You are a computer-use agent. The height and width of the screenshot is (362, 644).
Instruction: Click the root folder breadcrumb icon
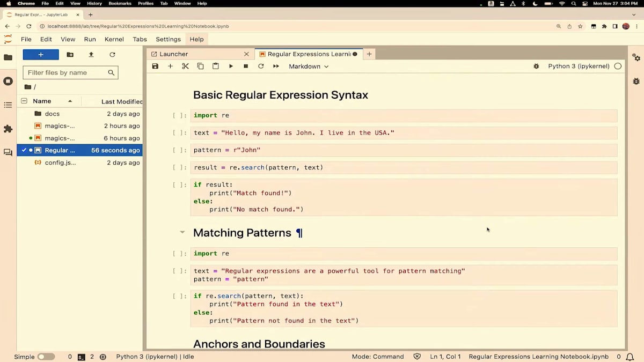click(x=28, y=87)
